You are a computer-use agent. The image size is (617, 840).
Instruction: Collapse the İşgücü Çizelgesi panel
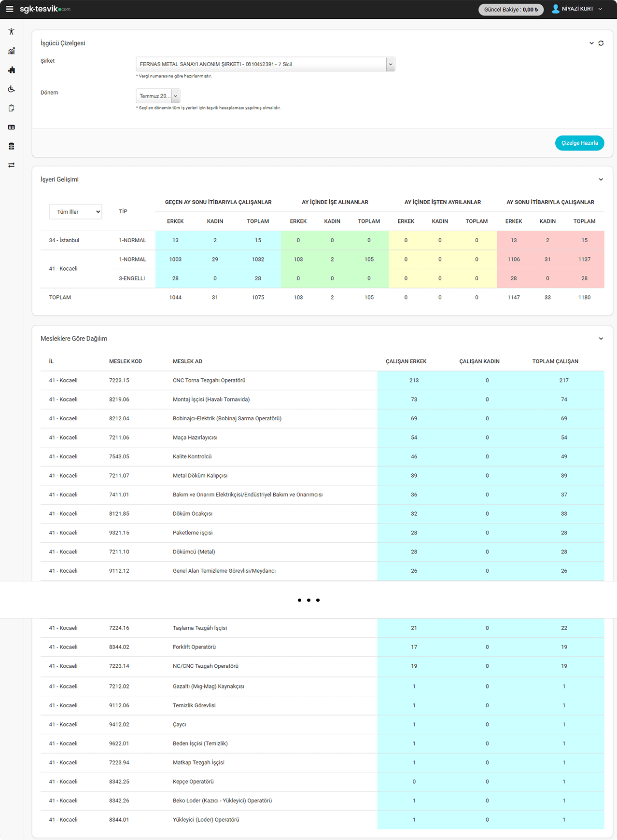pyautogui.click(x=591, y=43)
